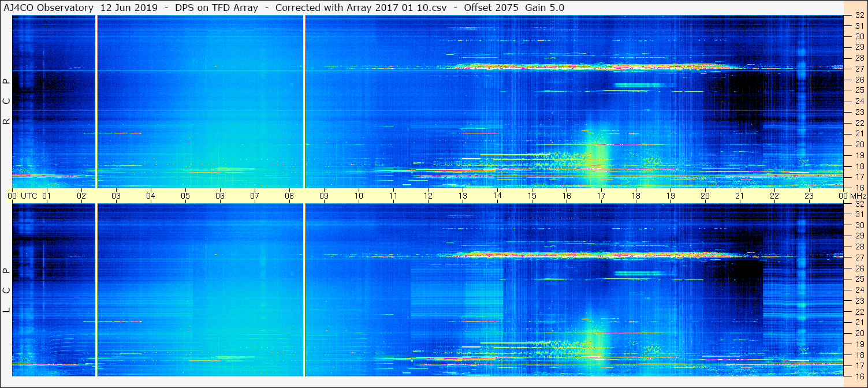Click the 32 MHz tick in LCP panel
868x388 pixels.
(x=859, y=204)
